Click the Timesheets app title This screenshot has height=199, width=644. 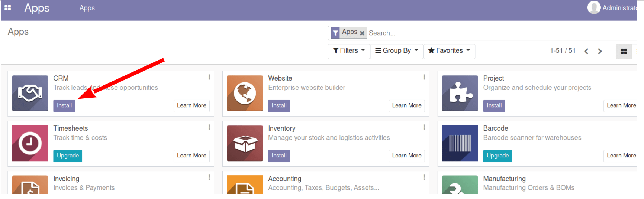(71, 128)
